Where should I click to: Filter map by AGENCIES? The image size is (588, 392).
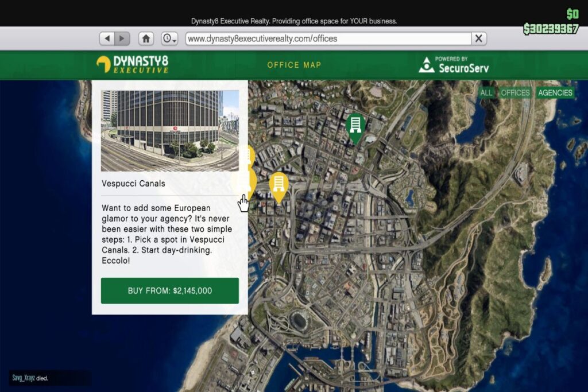pyautogui.click(x=555, y=92)
